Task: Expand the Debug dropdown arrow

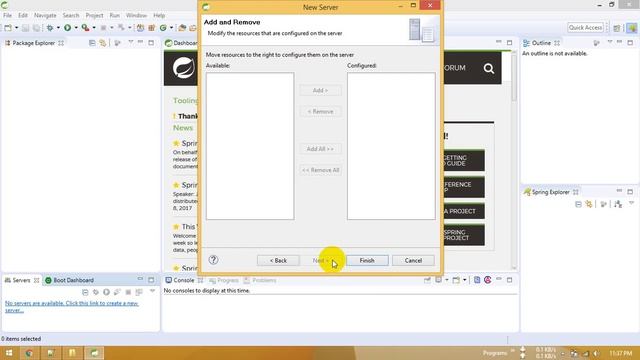Action: tap(58, 28)
